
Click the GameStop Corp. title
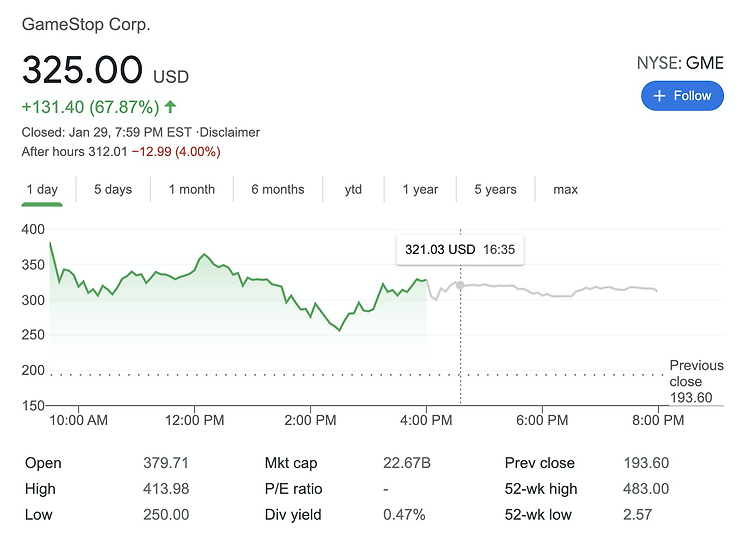86,24
